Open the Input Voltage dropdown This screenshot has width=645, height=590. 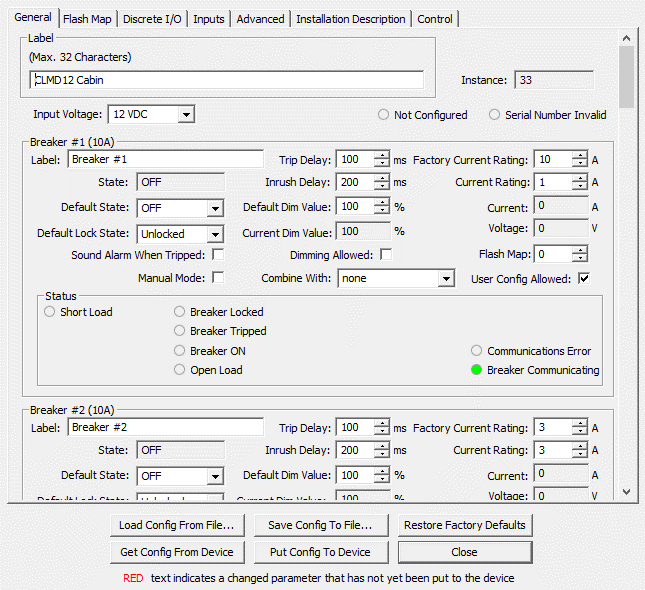click(185, 115)
